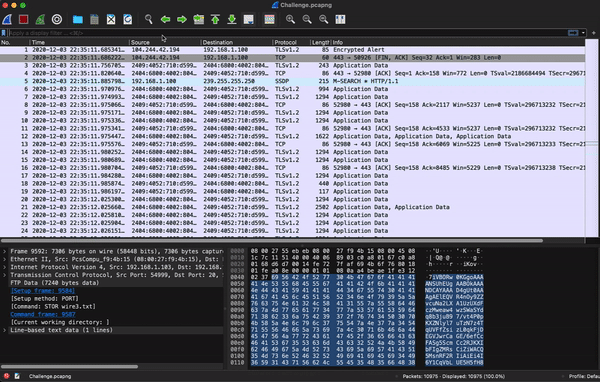Open capture options via the circular icon
600x382 pixels.
point(57,19)
